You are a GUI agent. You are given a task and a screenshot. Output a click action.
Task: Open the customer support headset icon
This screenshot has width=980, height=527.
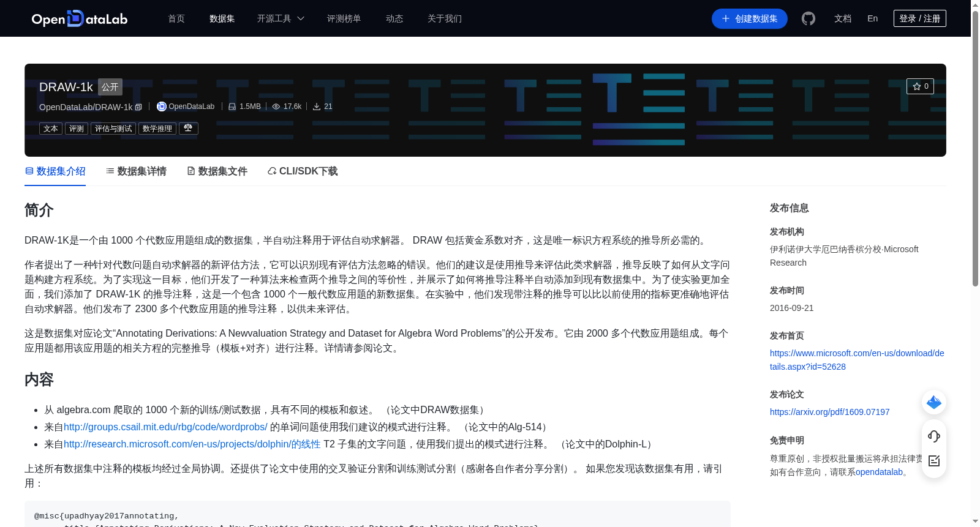(x=934, y=436)
